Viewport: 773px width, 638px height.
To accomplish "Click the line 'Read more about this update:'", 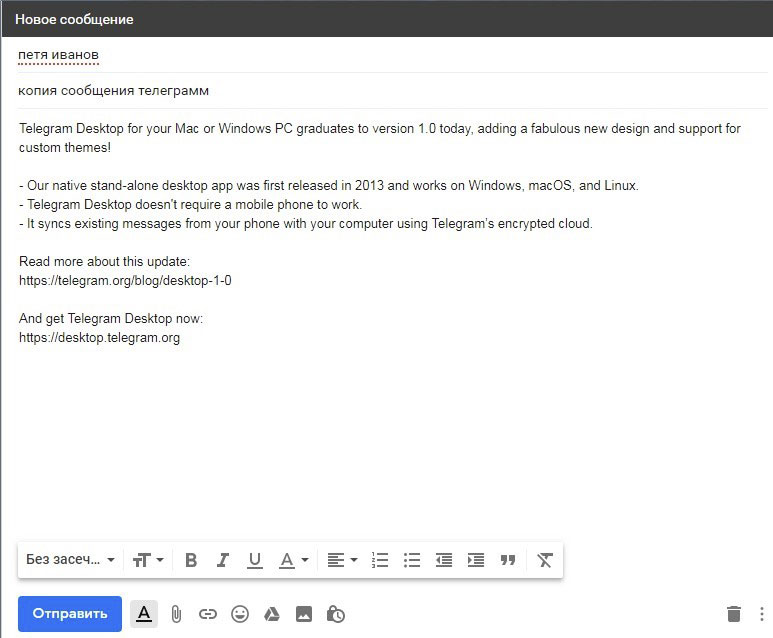I will tap(104, 261).
